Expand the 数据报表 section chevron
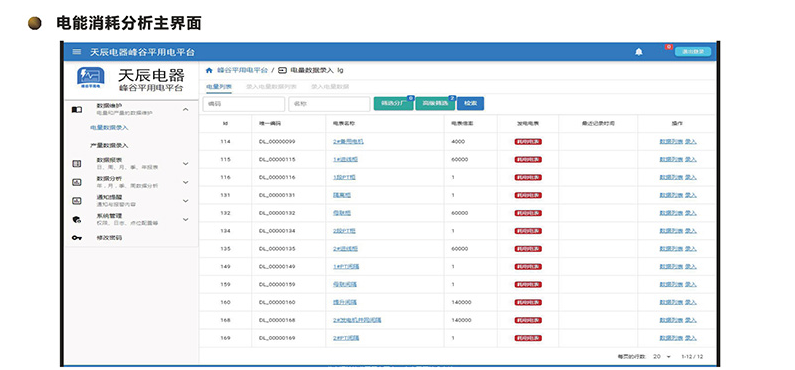The height and width of the screenshot is (370, 795). coord(186,164)
